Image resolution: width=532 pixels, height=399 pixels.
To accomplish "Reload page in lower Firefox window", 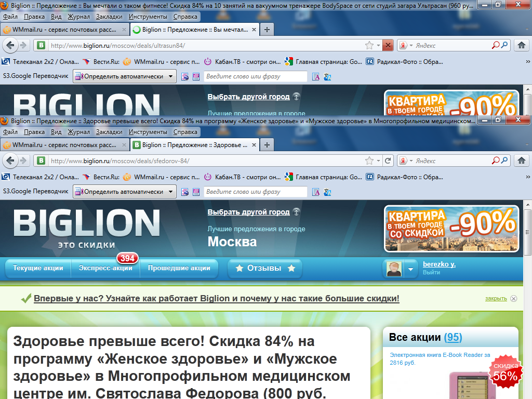I will 388,161.
